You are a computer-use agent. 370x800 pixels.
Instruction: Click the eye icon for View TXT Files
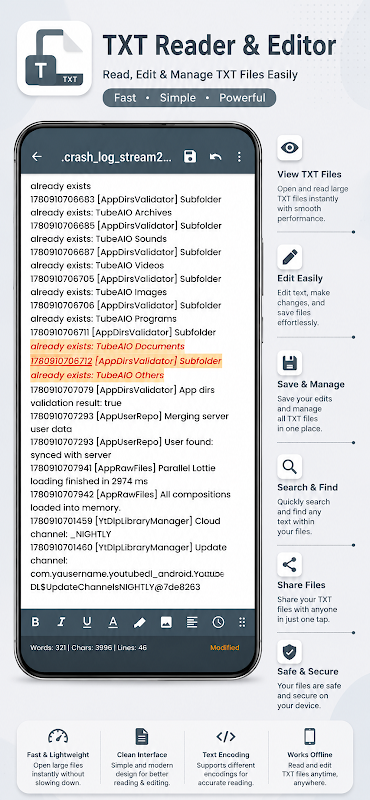point(290,148)
